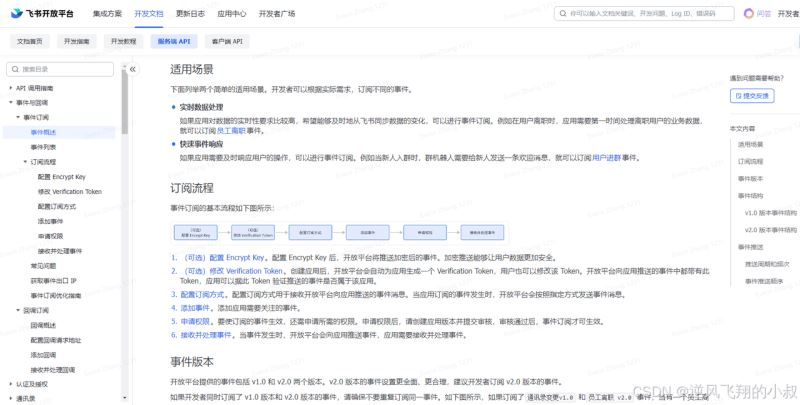
Task: Click the 提交反馈 button
Action: pos(752,95)
